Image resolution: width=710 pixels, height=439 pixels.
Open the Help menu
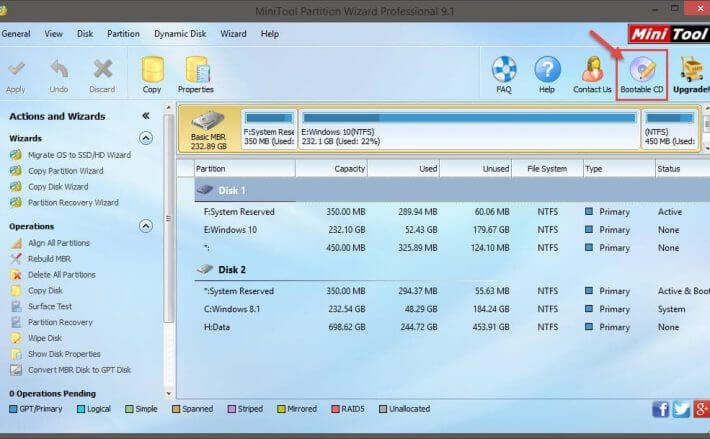(x=269, y=34)
